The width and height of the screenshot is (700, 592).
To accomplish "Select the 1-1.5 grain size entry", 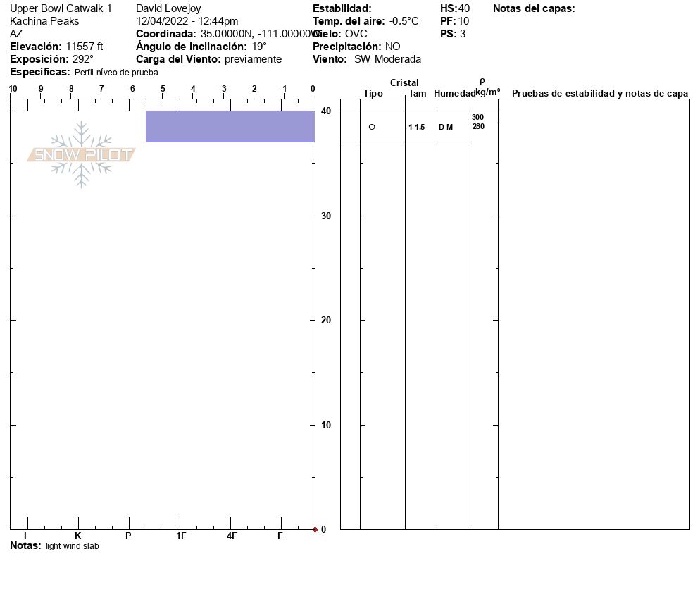I will [416, 128].
